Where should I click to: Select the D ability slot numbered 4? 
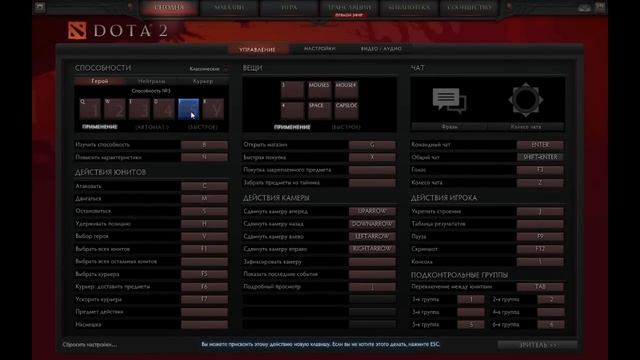(164, 109)
